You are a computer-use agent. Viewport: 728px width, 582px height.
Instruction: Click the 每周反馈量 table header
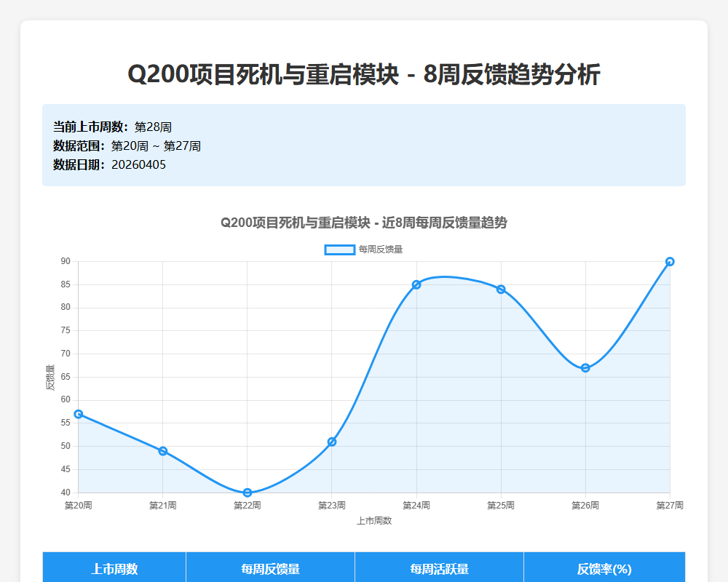[270, 568]
